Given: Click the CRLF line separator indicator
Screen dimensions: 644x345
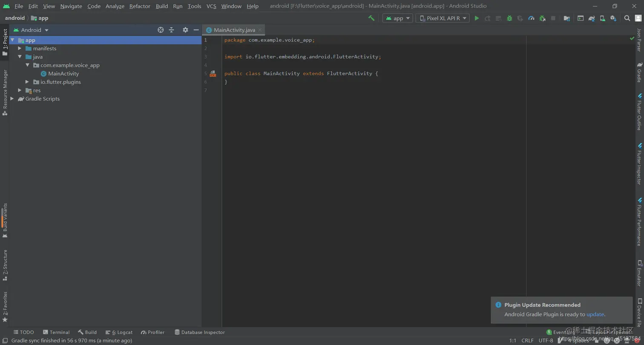Looking at the screenshot, I should point(527,340).
